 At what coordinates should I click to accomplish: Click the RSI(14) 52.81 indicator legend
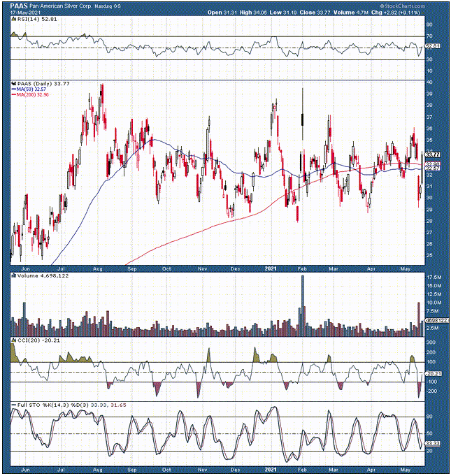(x=37, y=19)
